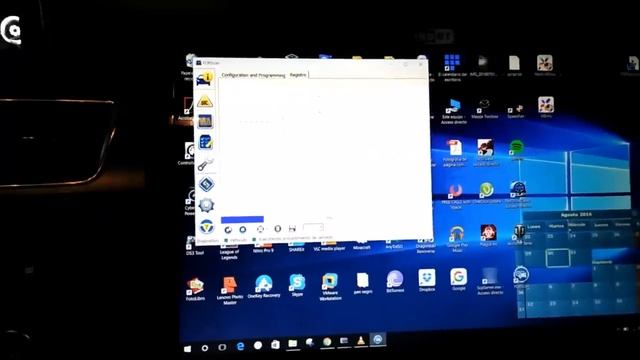Viewport: 640px width, 360px height.
Task: Open the checklist tests sidebar icon
Action: tap(205, 142)
